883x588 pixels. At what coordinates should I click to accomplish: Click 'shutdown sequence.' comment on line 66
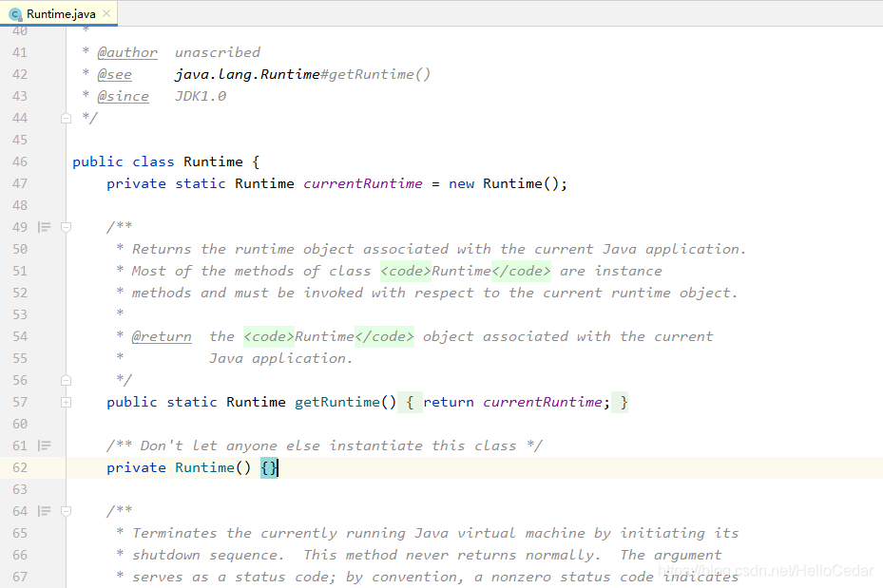tap(208, 555)
